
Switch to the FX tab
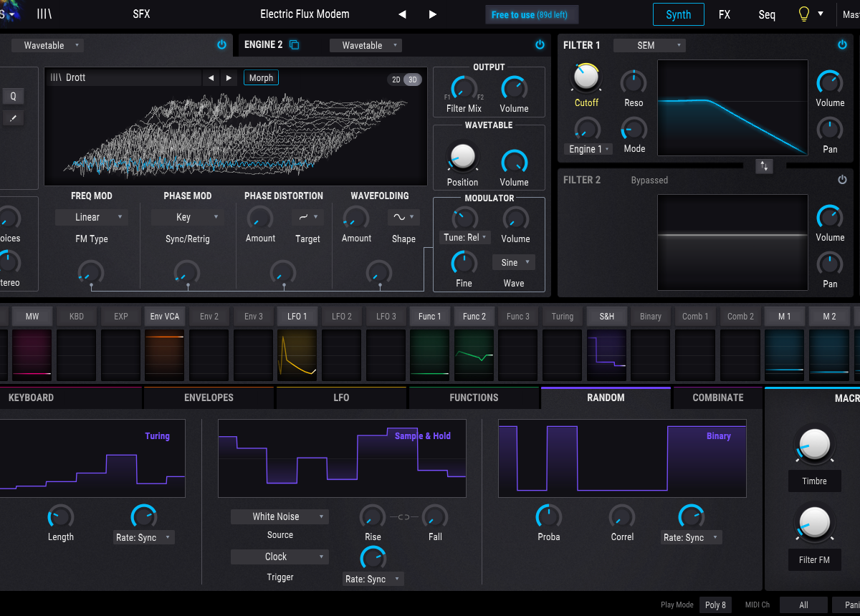click(724, 14)
